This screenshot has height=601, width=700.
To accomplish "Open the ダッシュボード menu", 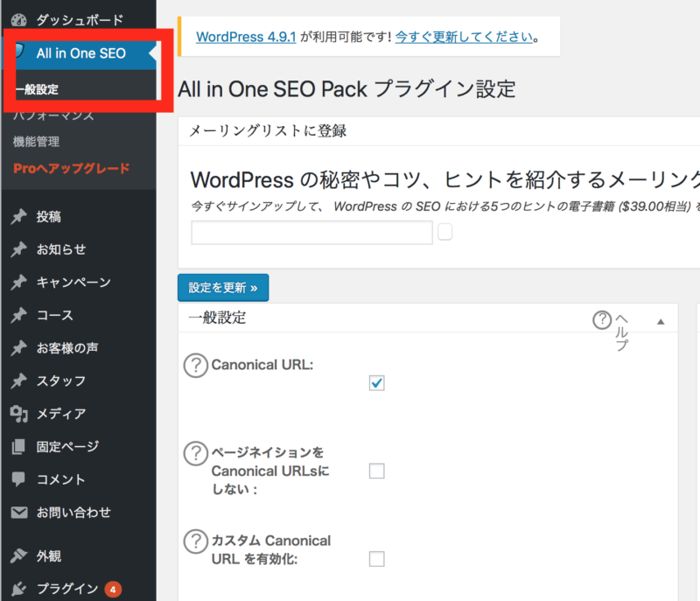I will tap(79, 20).
